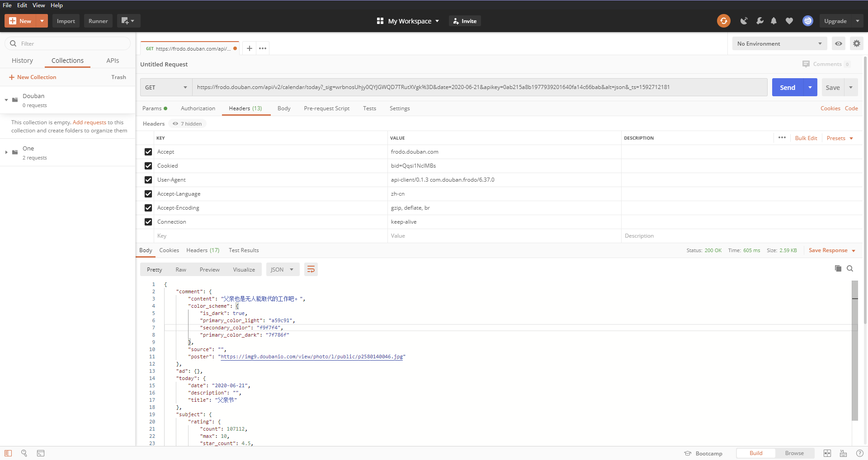Open Postman console icon
This screenshot has height=460, width=868.
coord(41,453)
